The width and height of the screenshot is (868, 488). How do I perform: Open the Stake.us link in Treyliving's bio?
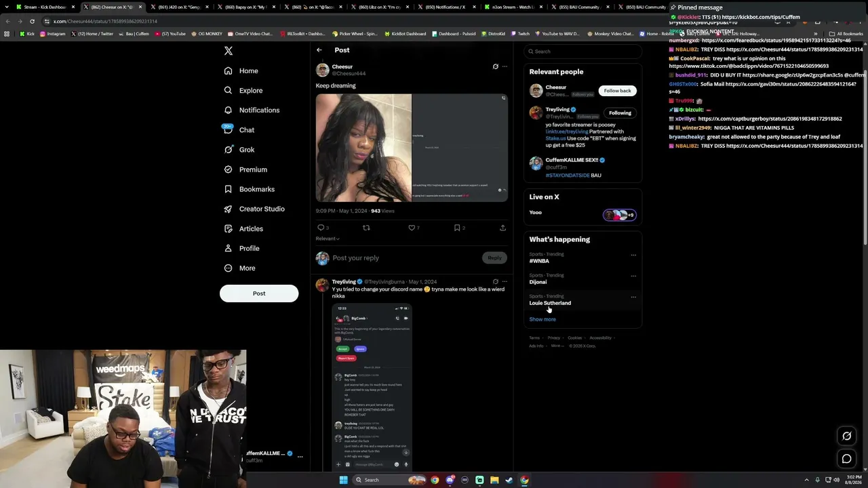[x=555, y=138]
